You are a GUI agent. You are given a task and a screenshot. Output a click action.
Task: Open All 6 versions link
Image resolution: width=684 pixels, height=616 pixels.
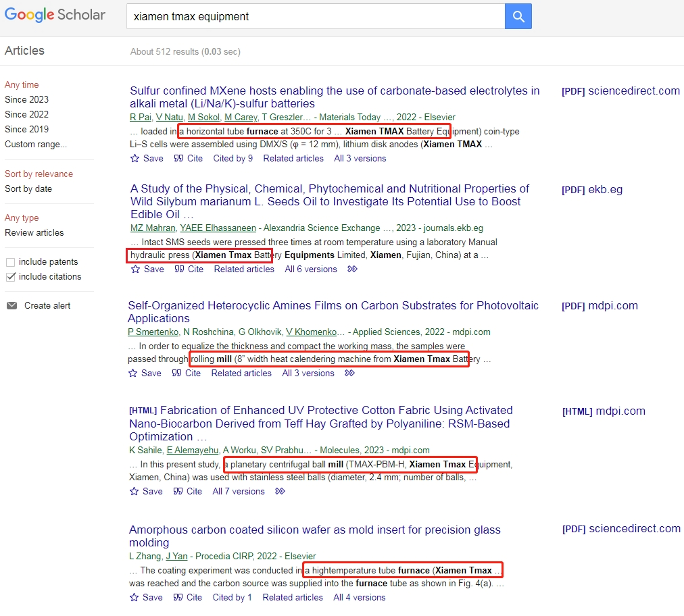point(311,269)
